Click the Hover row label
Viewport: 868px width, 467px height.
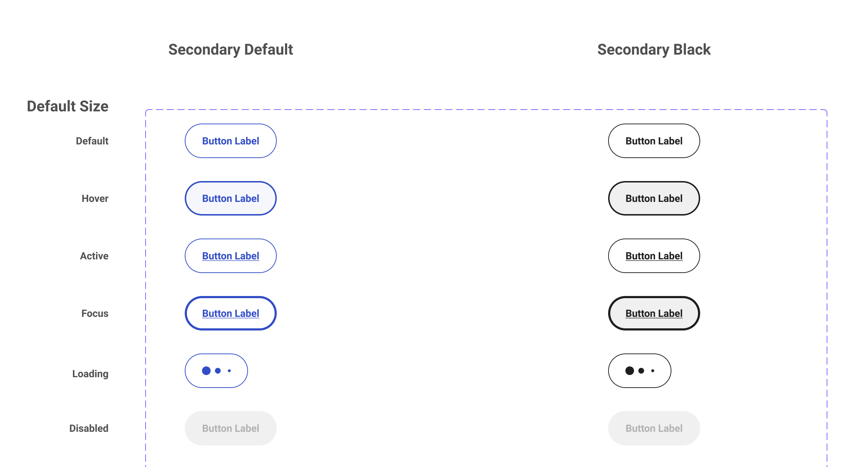pos(95,198)
